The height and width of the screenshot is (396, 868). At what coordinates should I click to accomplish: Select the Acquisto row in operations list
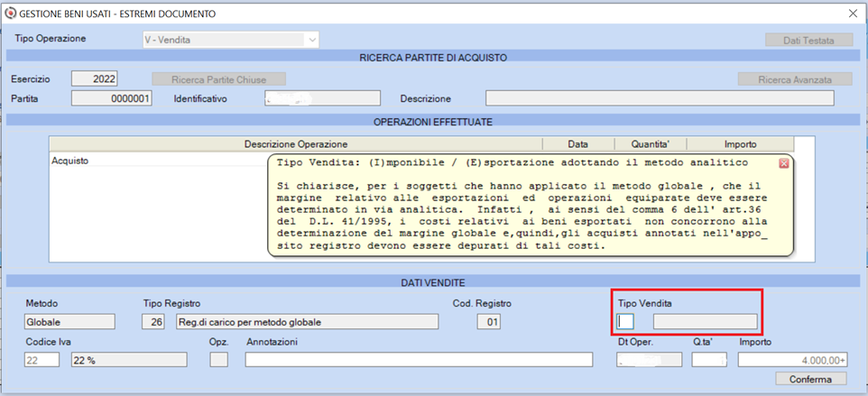(x=158, y=161)
